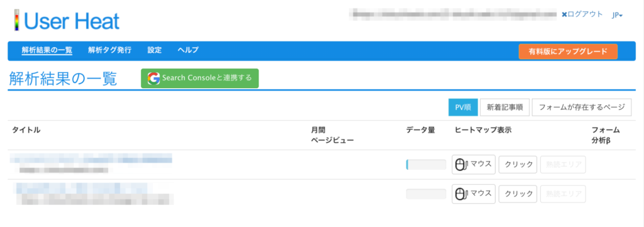The image size is (644, 227).
Task: Click first row クリック heatmap button
Action: 518,165
